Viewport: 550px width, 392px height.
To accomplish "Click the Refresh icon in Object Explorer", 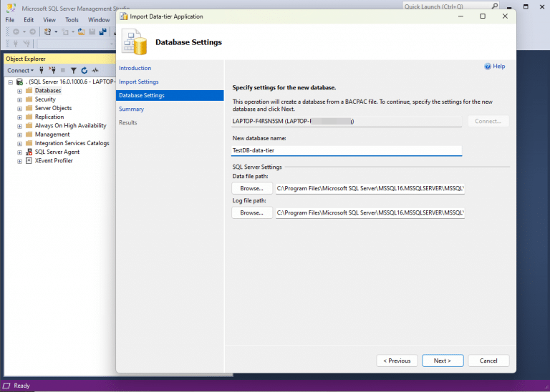I will 85,70.
